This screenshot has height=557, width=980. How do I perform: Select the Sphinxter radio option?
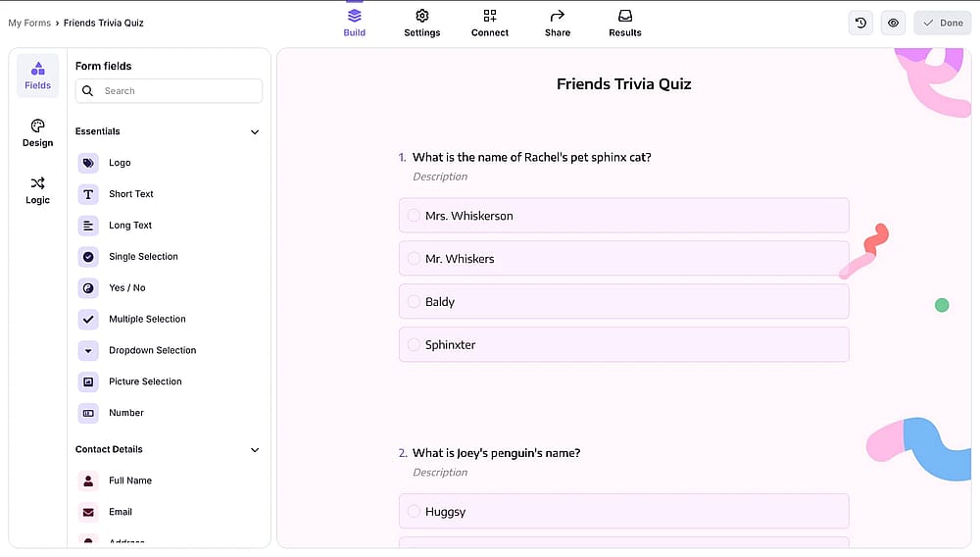tap(414, 344)
